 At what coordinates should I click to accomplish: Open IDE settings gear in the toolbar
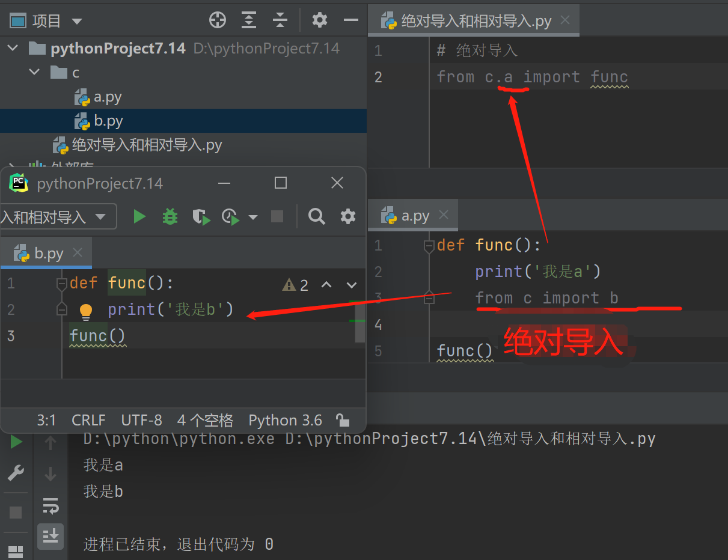click(x=348, y=216)
